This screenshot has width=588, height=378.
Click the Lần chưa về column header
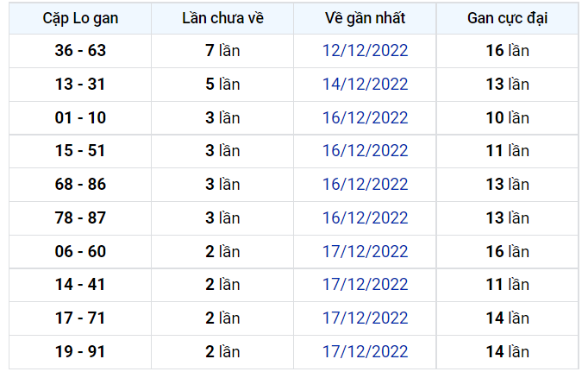[x=222, y=18]
